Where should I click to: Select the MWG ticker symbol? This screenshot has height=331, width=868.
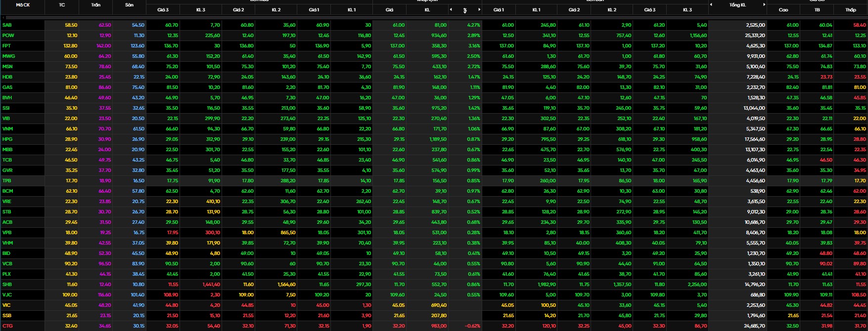(x=8, y=56)
